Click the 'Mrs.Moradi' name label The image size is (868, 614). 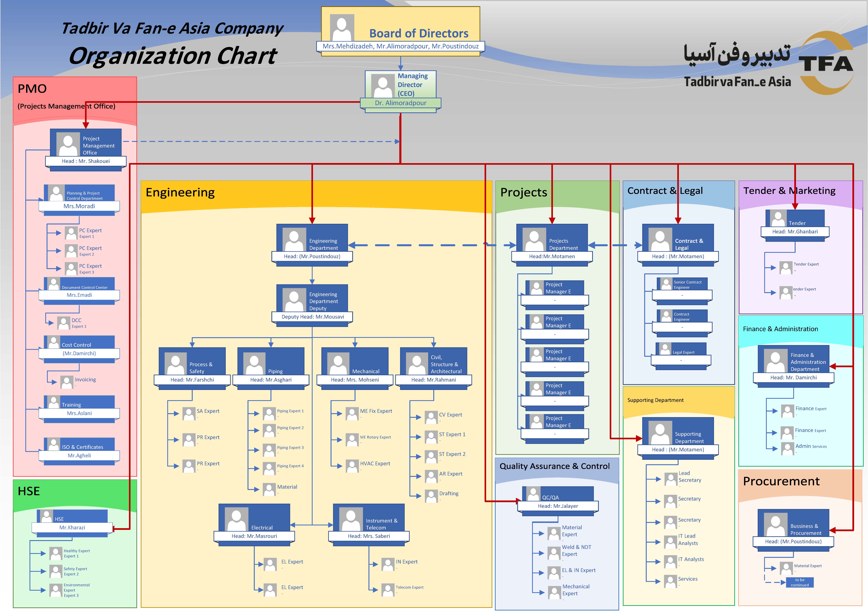79,206
